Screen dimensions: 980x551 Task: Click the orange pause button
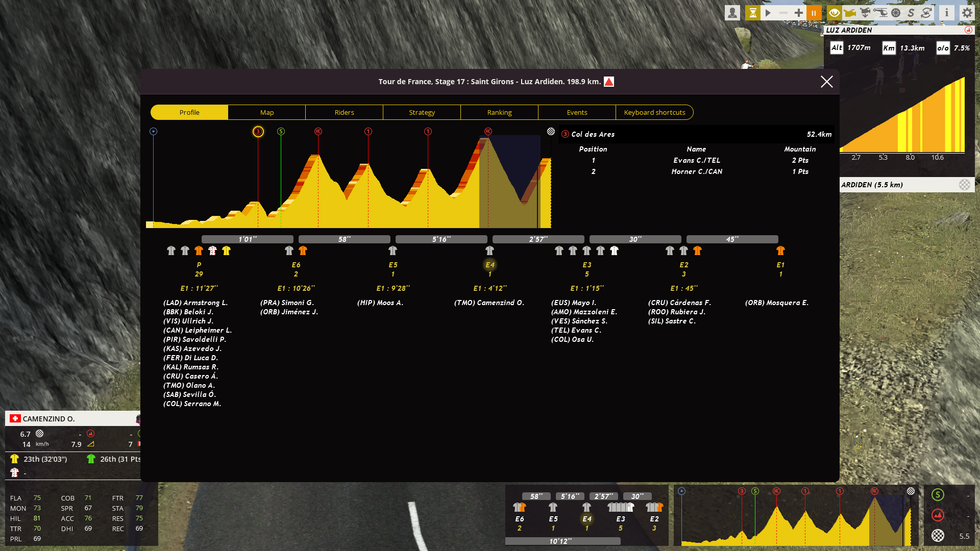pos(814,13)
